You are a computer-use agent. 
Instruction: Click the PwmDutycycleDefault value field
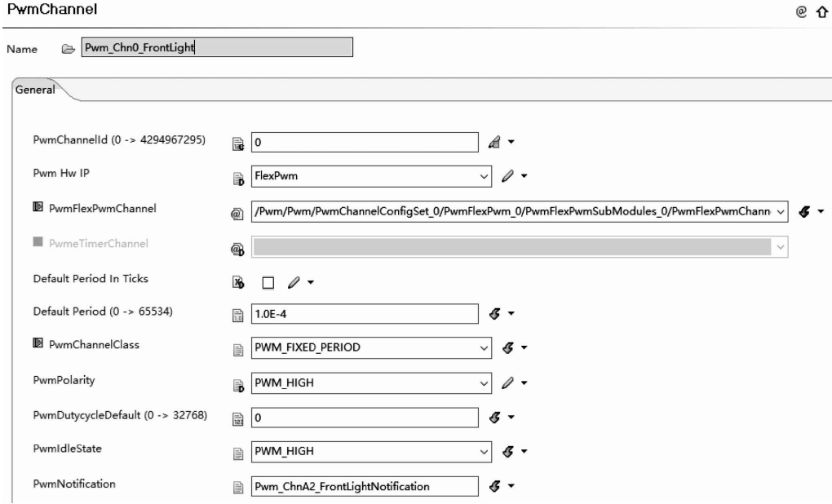[365, 418]
